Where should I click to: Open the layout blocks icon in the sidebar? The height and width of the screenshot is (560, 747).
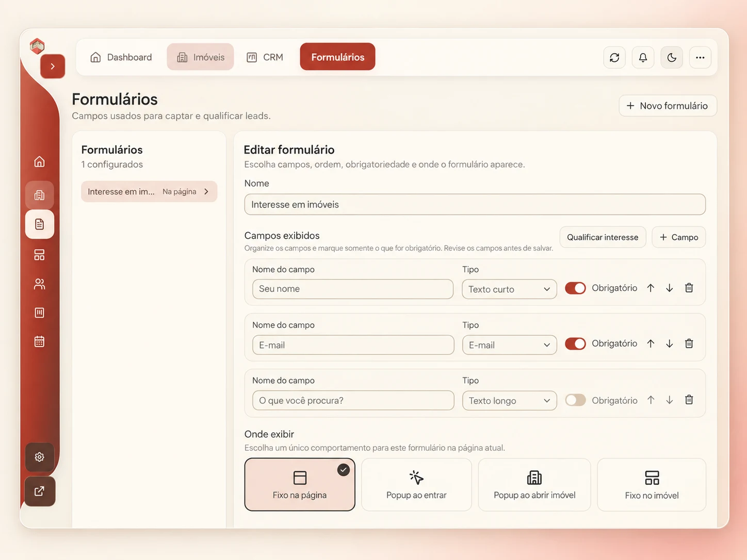click(x=39, y=255)
